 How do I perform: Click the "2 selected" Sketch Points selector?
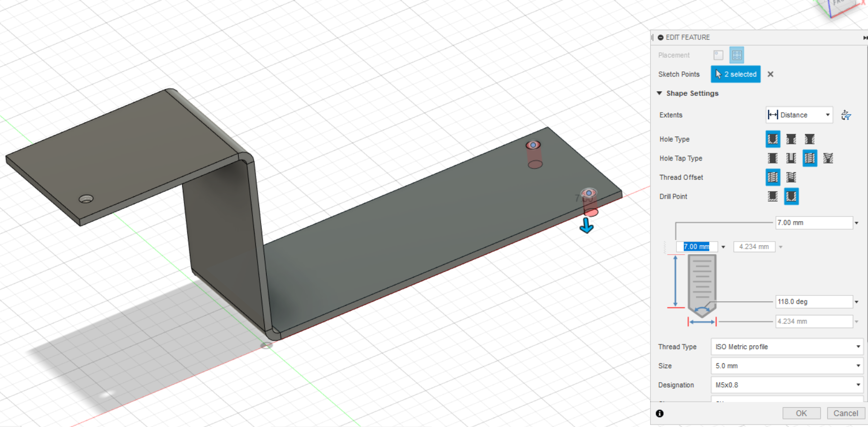736,74
